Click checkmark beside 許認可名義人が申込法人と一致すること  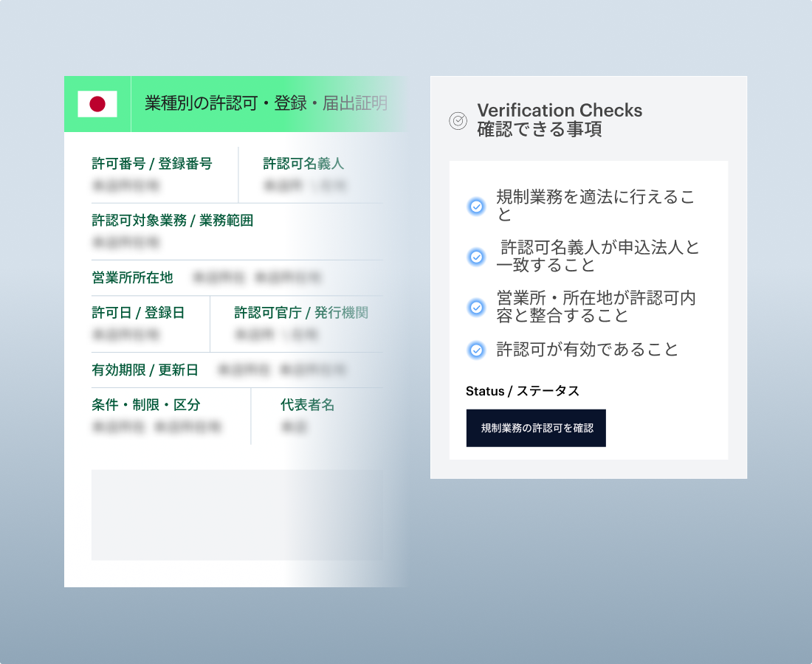[x=477, y=257]
